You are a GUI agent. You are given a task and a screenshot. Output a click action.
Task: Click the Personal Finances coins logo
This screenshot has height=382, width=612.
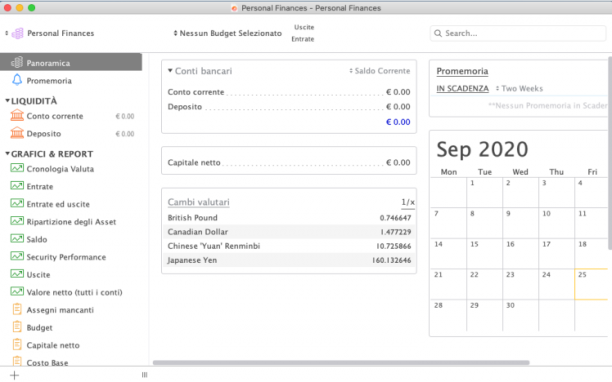pyautogui.click(x=18, y=33)
